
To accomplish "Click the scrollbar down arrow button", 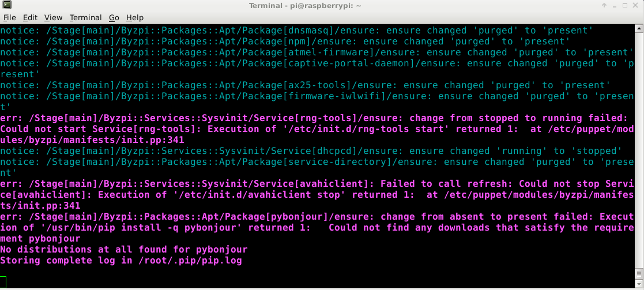I will pos(639,284).
